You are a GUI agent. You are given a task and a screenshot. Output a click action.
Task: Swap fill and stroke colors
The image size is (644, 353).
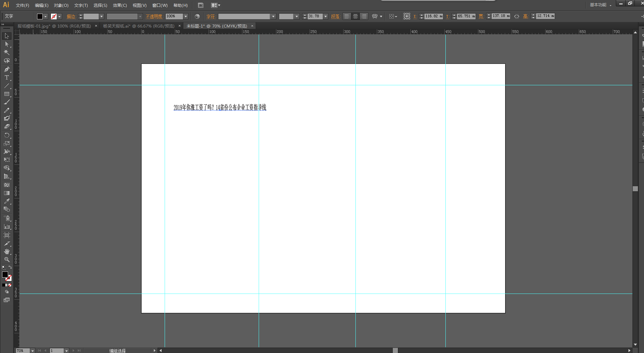coord(10,267)
